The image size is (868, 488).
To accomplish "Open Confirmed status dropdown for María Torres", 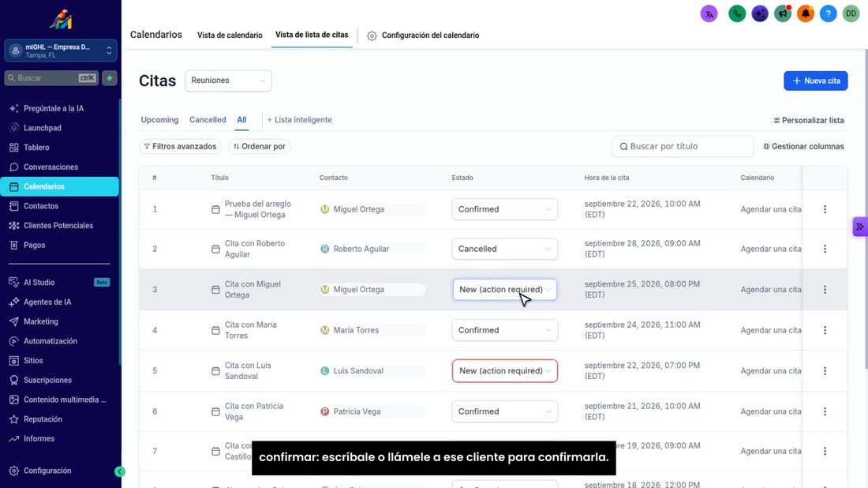I will (x=505, y=330).
